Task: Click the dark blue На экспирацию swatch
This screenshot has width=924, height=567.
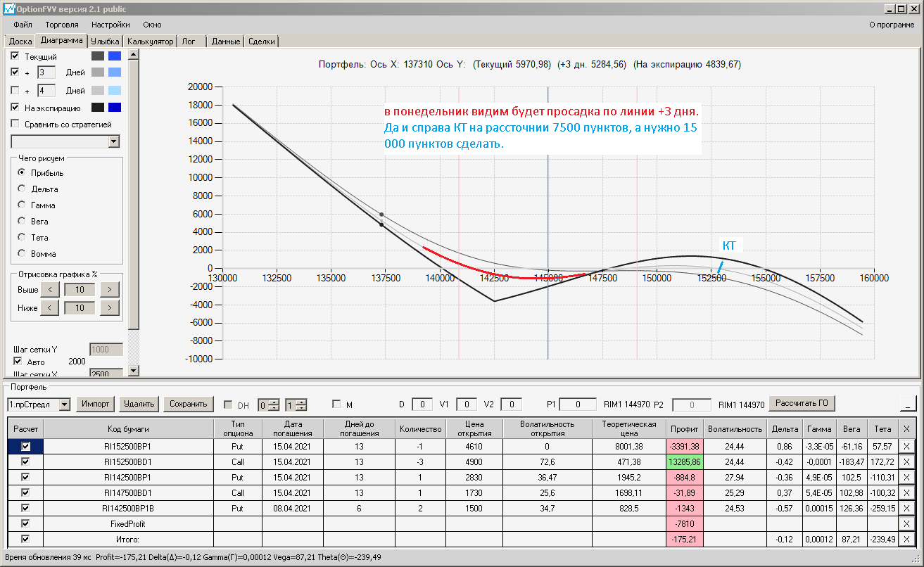Action: (x=115, y=108)
